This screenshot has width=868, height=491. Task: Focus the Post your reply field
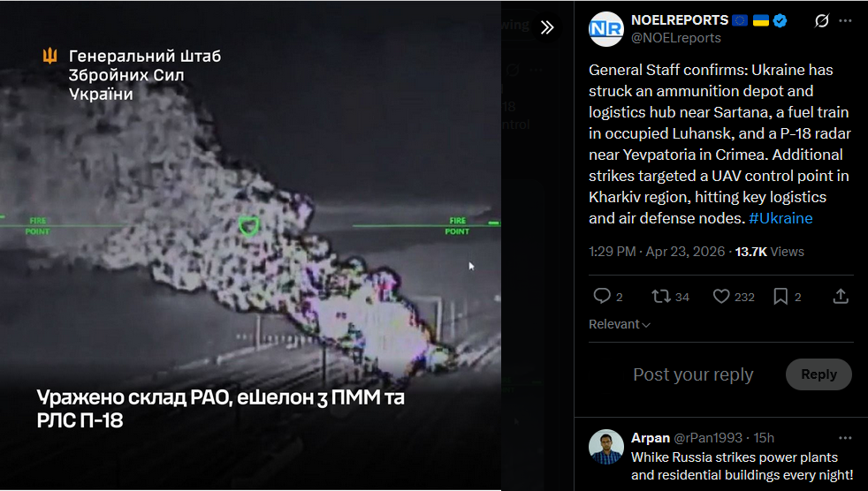[693, 374]
